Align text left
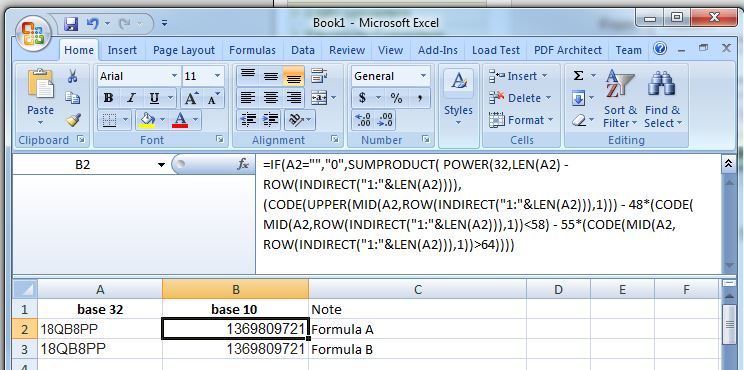Viewport: 744px width, 370px height. click(x=248, y=98)
